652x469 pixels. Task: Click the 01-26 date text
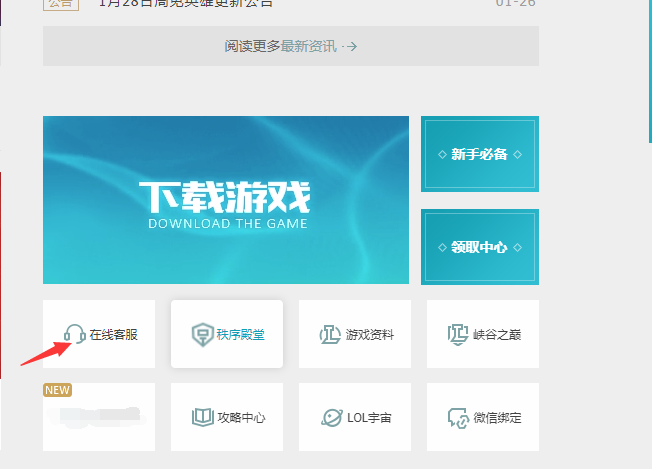(x=516, y=3)
